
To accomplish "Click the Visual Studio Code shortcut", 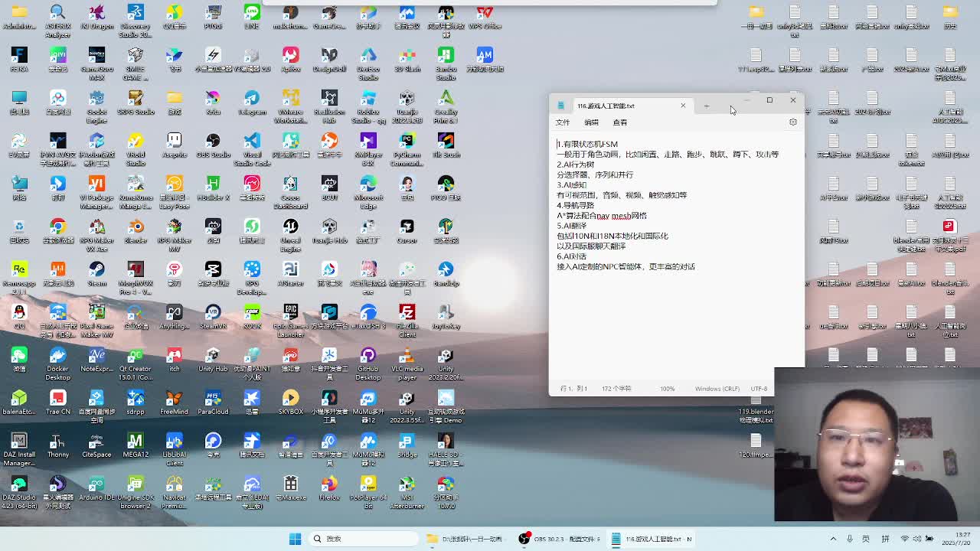I will 252,142.
